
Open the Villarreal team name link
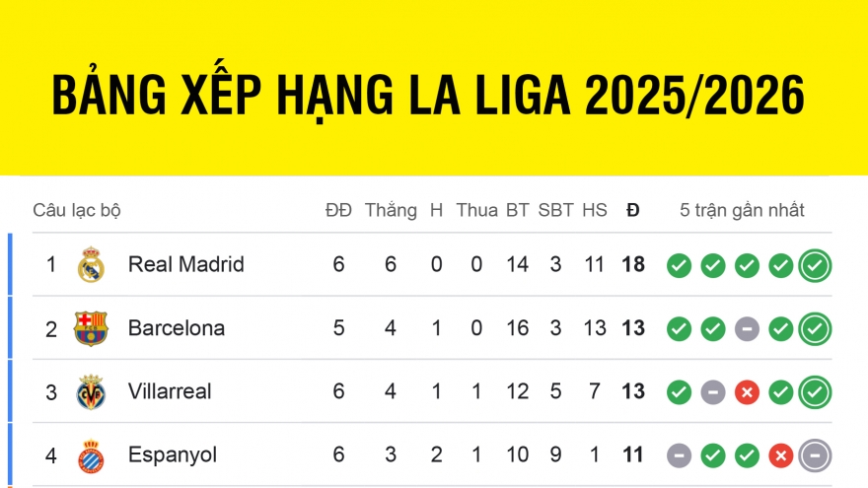(x=170, y=391)
